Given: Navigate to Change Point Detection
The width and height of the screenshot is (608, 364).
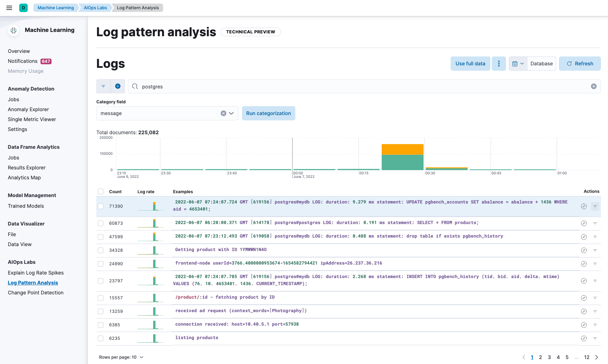Looking at the screenshot, I should click(36, 293).
